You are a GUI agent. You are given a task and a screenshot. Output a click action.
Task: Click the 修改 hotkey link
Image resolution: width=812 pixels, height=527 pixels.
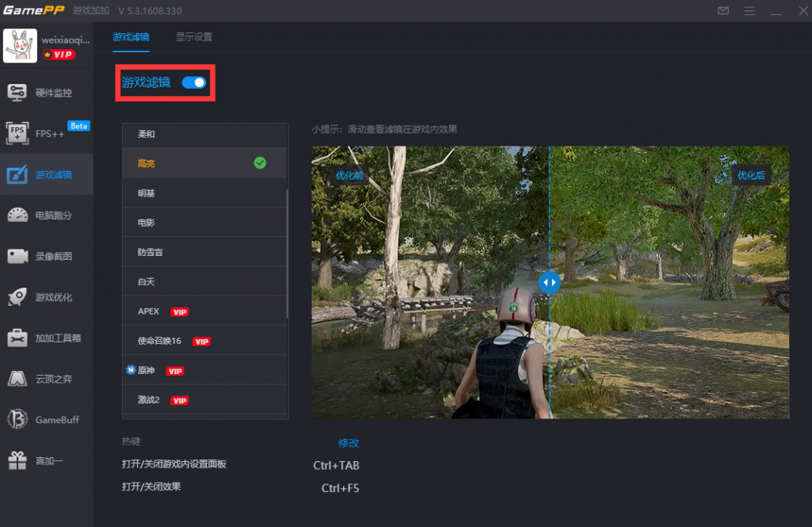tap(349, 443)
